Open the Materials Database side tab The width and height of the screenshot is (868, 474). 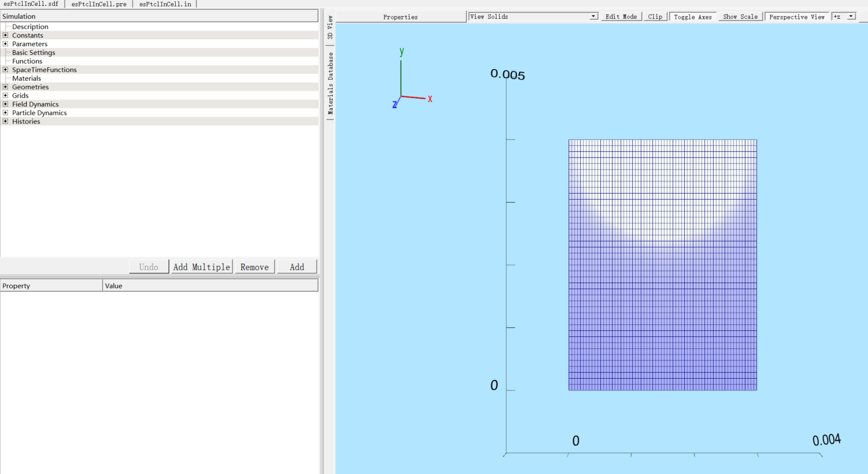click(x=330, y=83)
